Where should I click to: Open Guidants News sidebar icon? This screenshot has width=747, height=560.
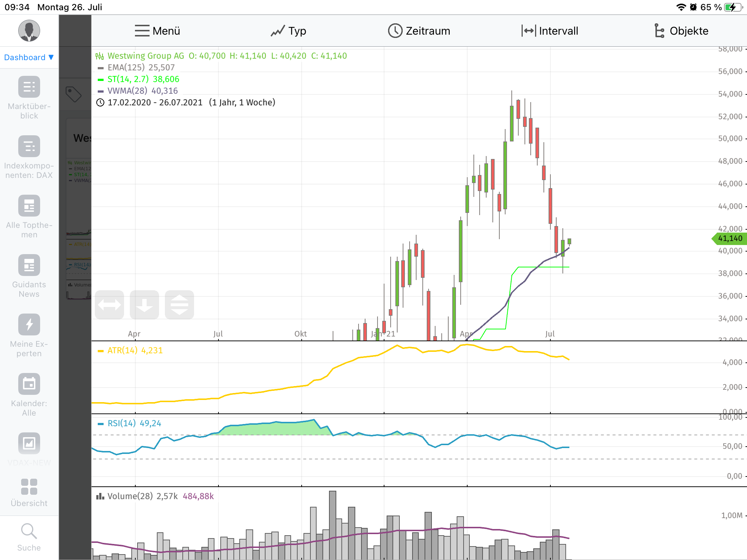[29, 265]
